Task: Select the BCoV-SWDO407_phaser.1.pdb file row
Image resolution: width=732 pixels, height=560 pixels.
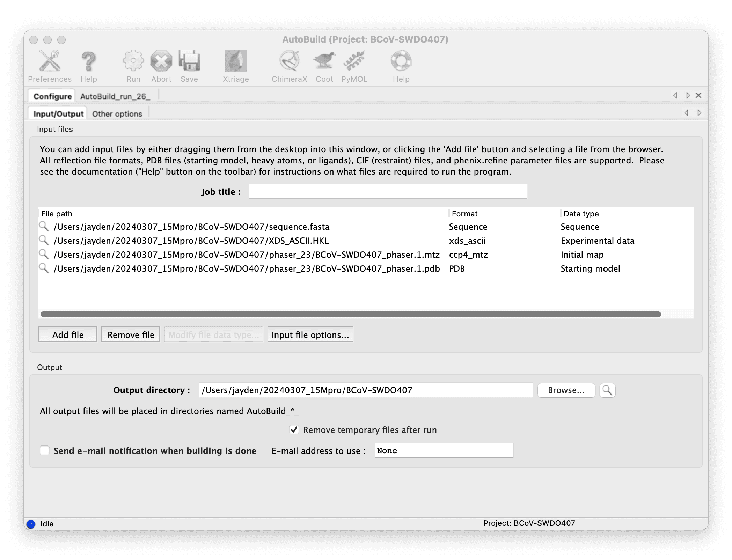Action: 366,268
